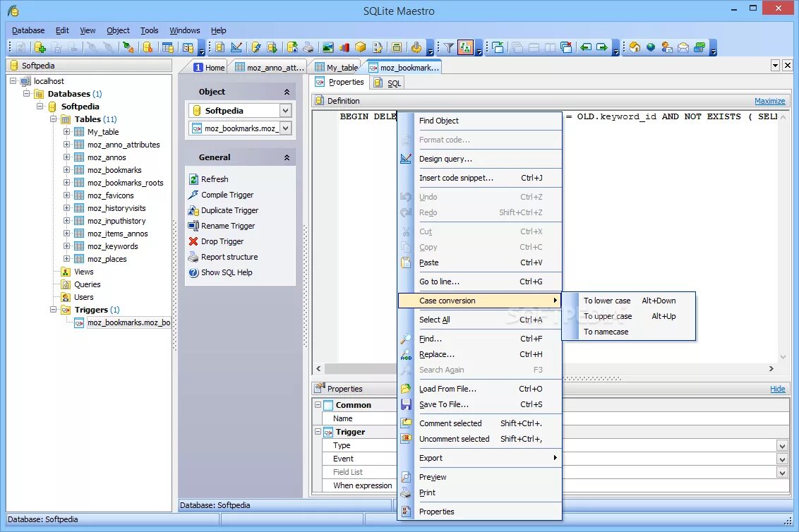
Task: Open the SQL Editor toolbar icon
Action: [x=220, y=47]
